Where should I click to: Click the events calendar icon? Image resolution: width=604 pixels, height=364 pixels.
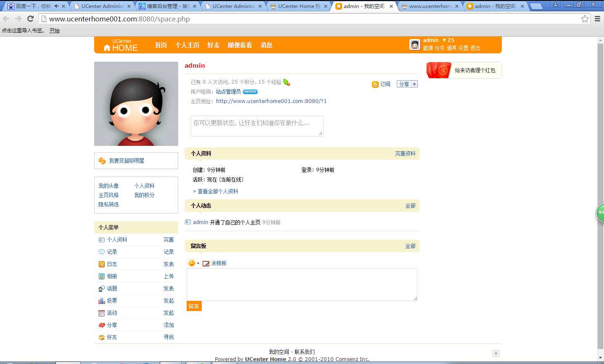pos(101,313)
